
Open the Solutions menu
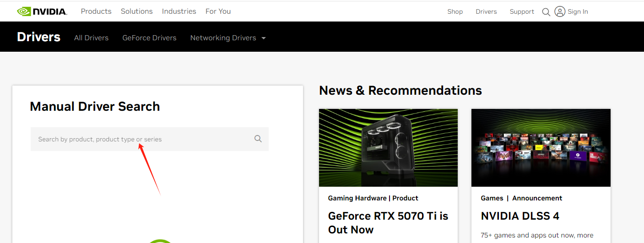137,11
